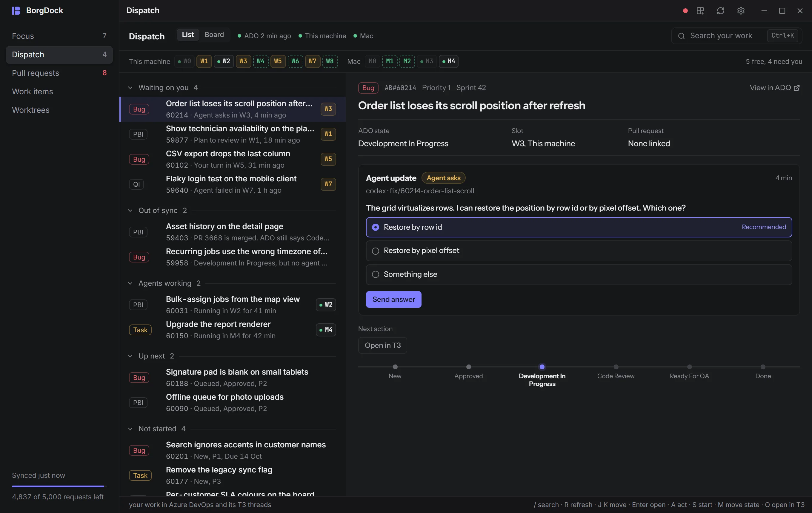Open Worktrees in sidebar
The height and width of the screenshot is (513, 812).
click(x=59, y=110)
